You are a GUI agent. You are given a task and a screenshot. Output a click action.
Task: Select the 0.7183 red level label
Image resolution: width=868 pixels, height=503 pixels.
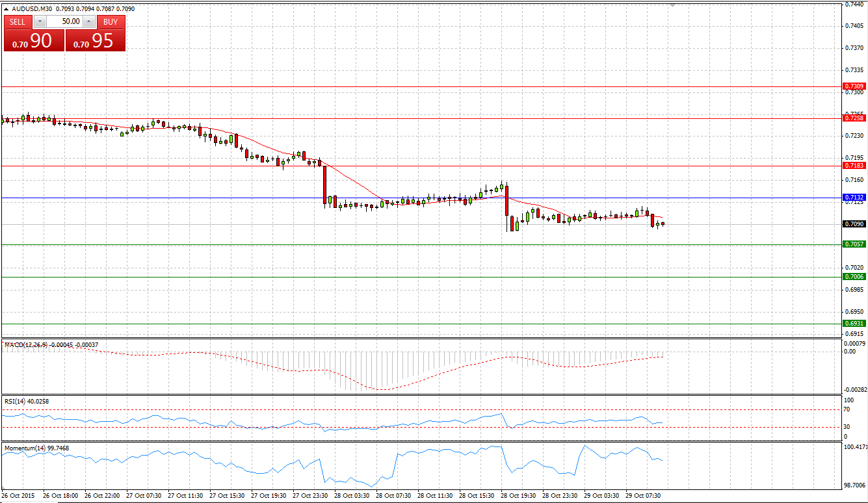[854, 166]
